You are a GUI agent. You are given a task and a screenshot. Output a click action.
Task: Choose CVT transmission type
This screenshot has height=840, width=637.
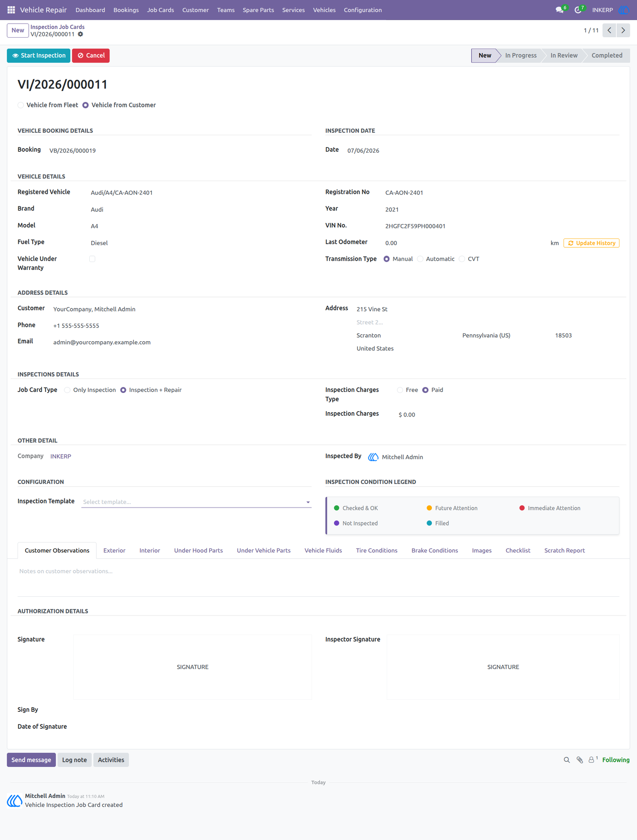tap(462, 259)
